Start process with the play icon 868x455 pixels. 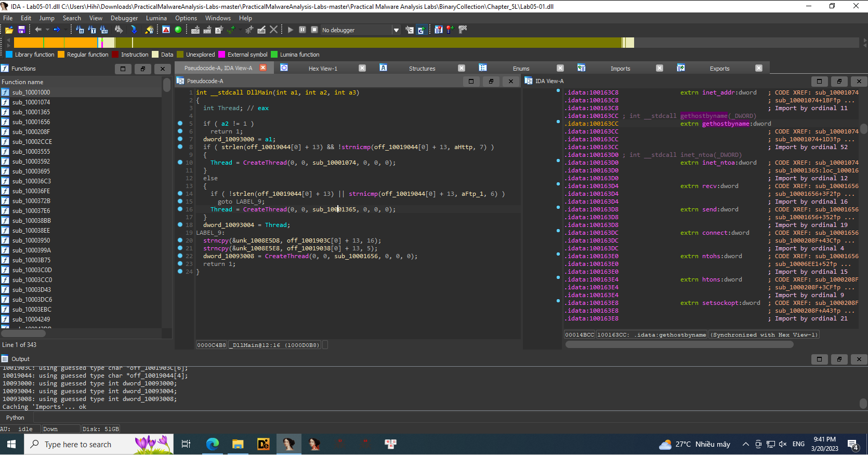click(x=291, y=30)
